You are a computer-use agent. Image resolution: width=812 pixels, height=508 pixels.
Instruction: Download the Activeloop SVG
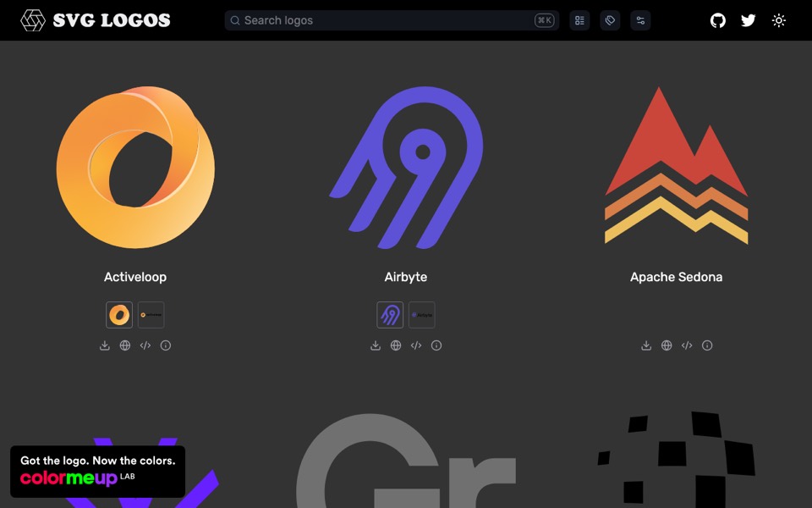[105, 345]
